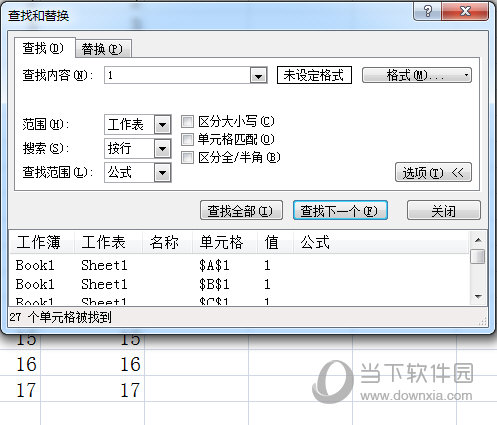This screenshot has height=425, width=497.
Task: Enable the 区分大小写 checkbox
Action: coord(187,121)
